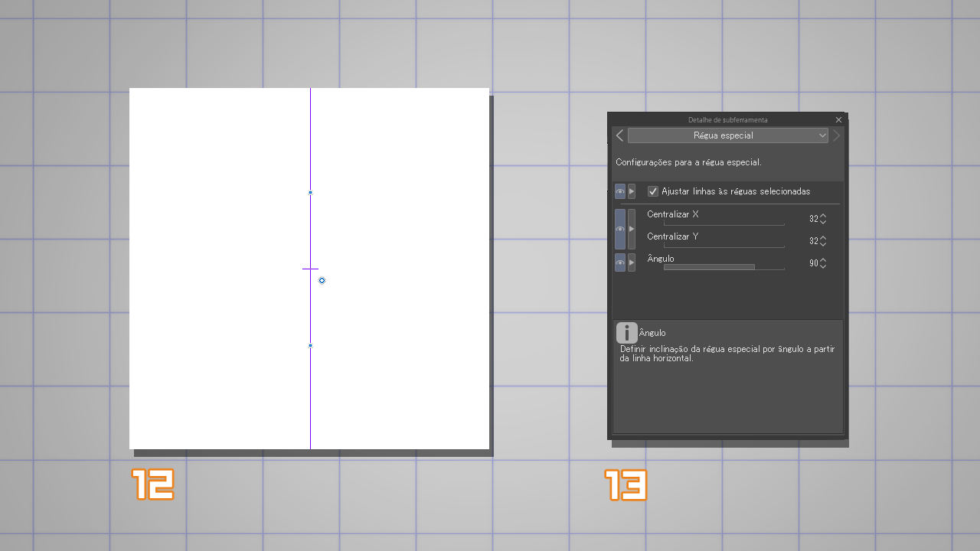Expand arrow beside Ângulo setting
The width and height of the screenshot is (980, 551).
[x=632, y=262]
